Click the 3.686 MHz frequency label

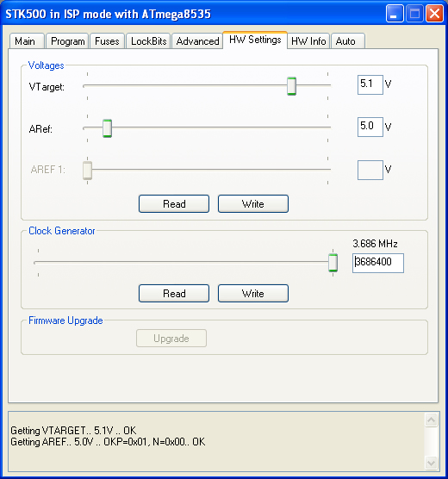(x=375, y=244)
